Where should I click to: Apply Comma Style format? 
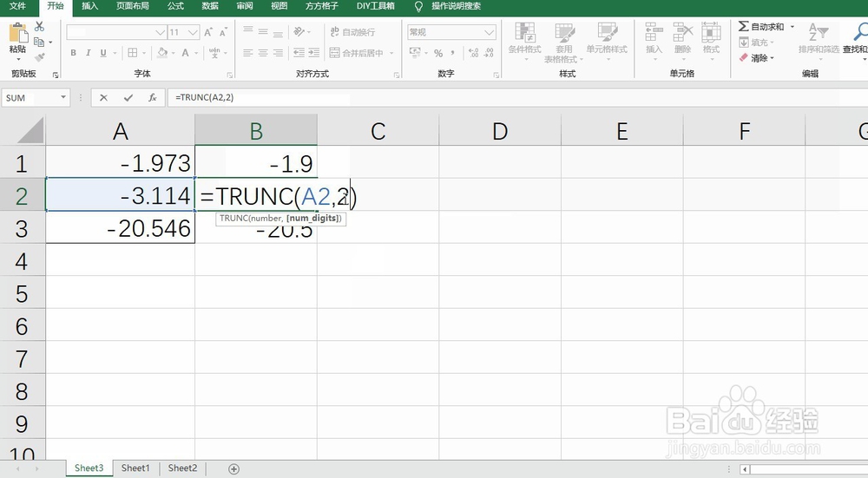coord(453,53)
